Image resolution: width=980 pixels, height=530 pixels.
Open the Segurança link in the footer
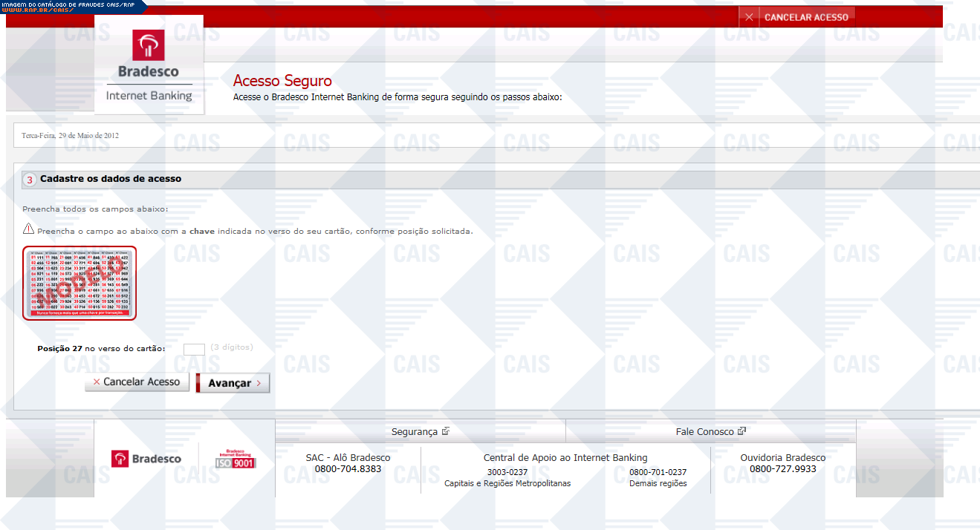click(x=414, y=432)
